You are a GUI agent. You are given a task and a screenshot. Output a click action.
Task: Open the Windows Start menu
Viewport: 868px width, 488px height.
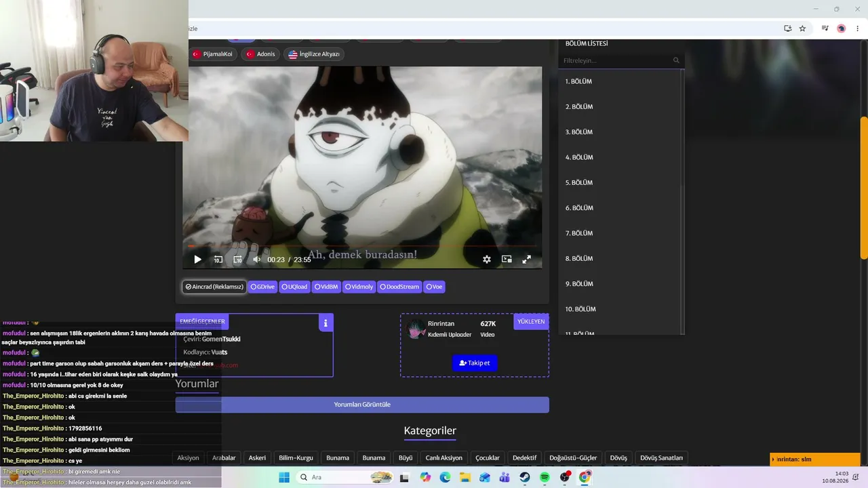(284, 477)
